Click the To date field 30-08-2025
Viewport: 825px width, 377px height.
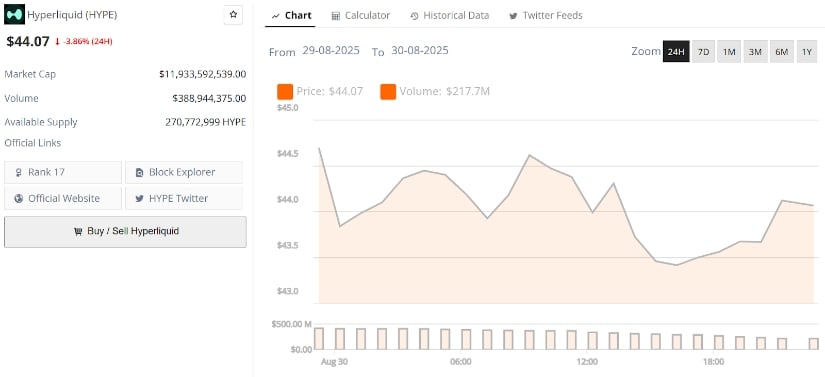pyautogui.click(x=420, y=50)
